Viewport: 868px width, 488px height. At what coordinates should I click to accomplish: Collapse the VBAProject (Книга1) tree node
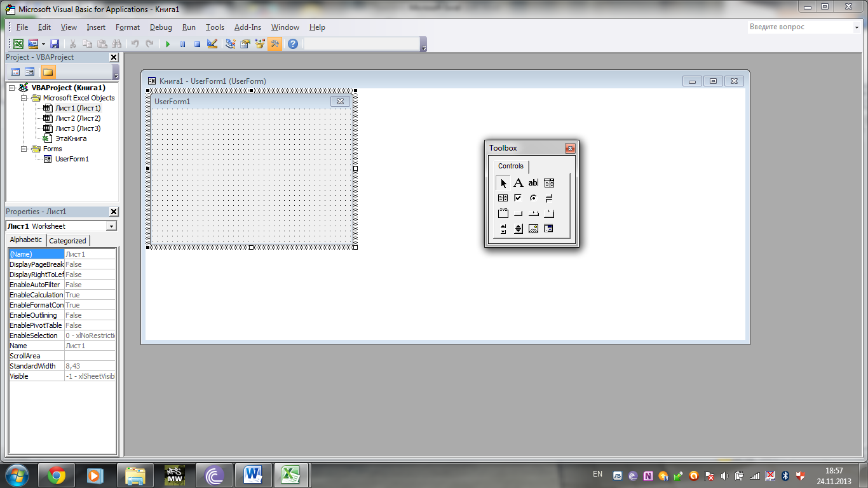13,88
